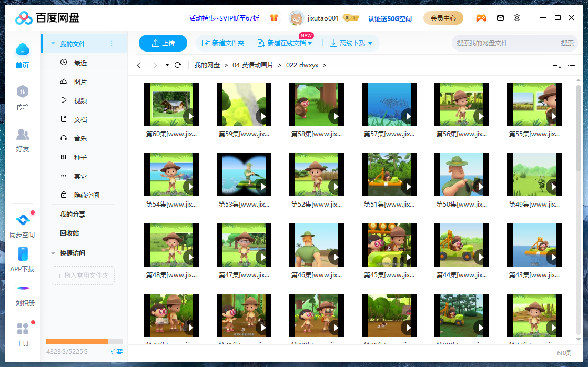The width and height of the screenshot is (588, 367).
Task: Switch to list view layout
Action: click(x=572, y=65)
